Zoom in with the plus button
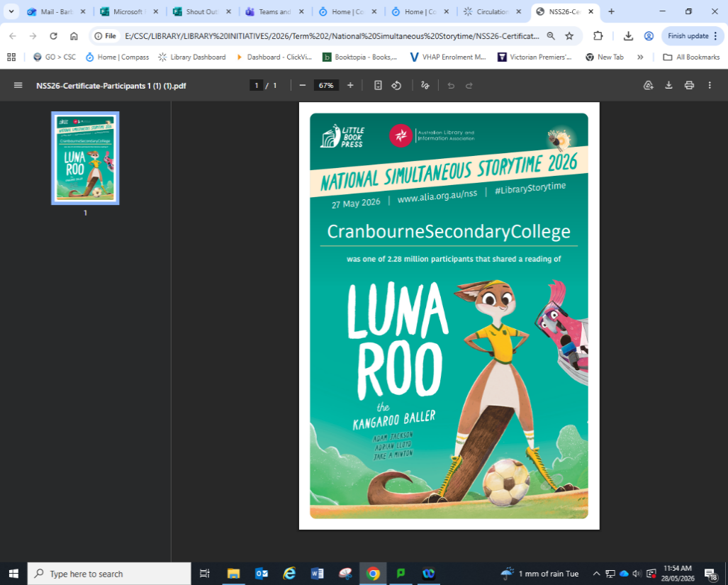 coord(351,85)
